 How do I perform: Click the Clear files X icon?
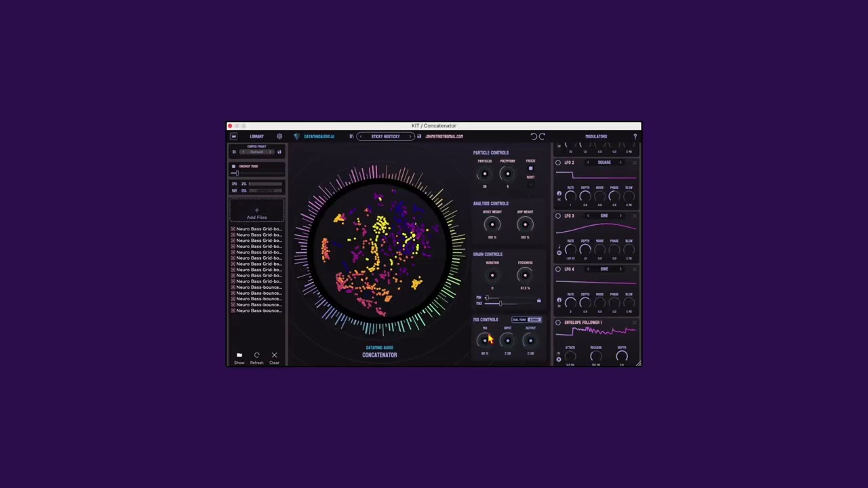click(x=274, y=355)
